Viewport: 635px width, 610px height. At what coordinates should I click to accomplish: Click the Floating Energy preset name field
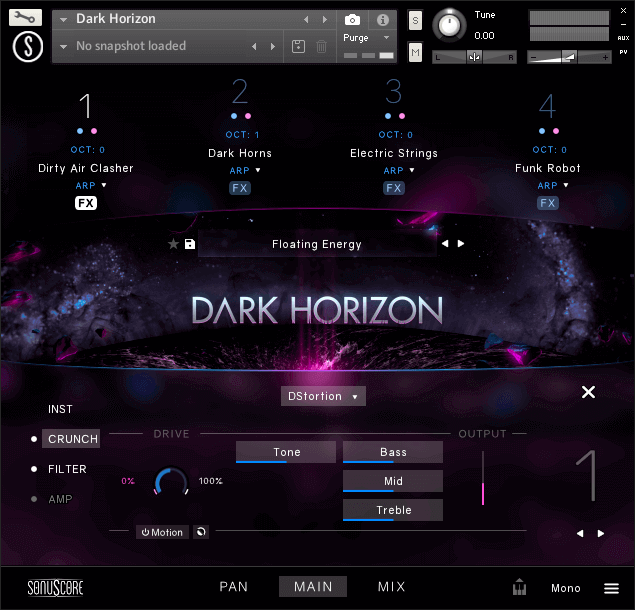point(317,244)
